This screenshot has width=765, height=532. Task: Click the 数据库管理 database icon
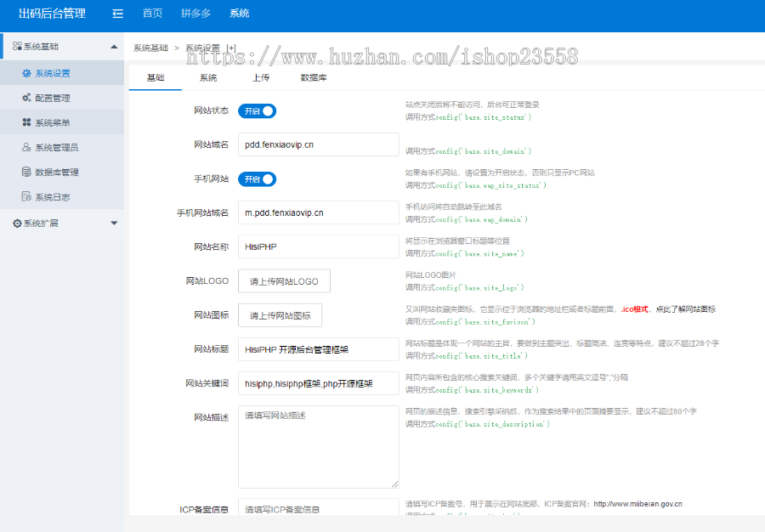(27, 172)
